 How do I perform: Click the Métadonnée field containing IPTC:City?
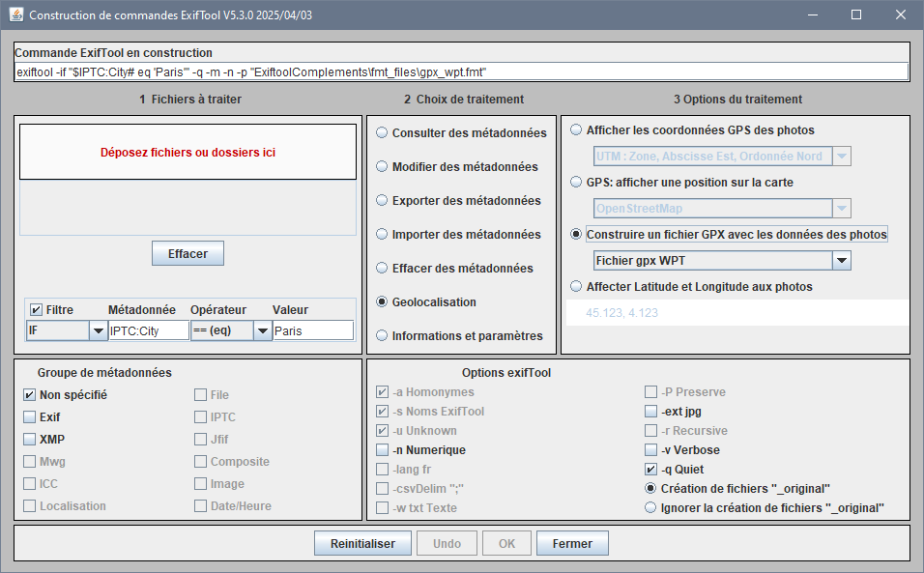tap(149, 331)
